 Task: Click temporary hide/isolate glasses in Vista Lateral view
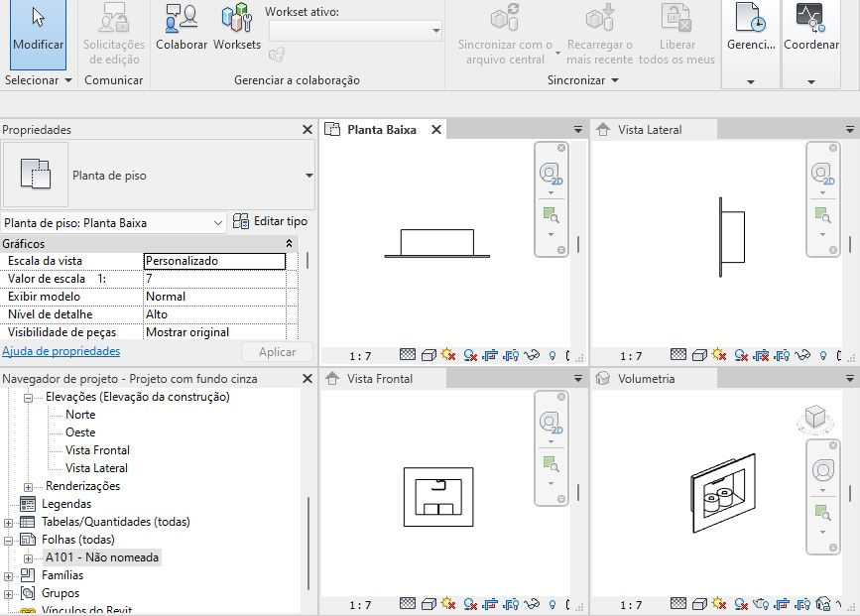coord(801,355)
